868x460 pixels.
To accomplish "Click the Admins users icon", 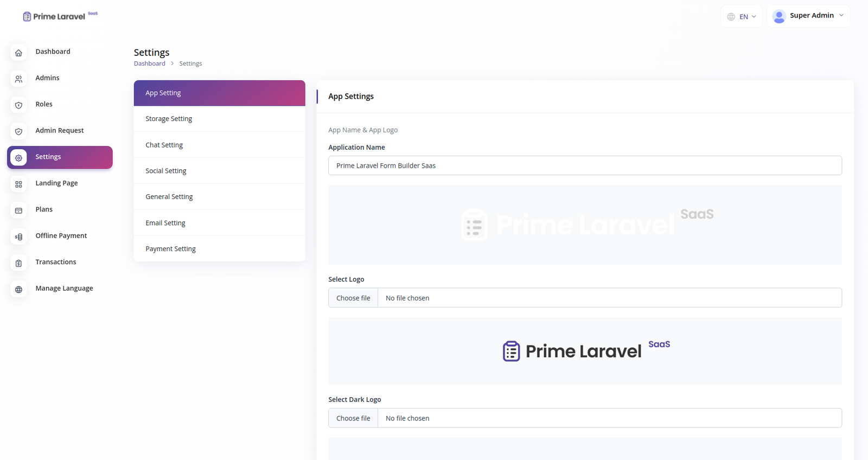I will 18,79.
